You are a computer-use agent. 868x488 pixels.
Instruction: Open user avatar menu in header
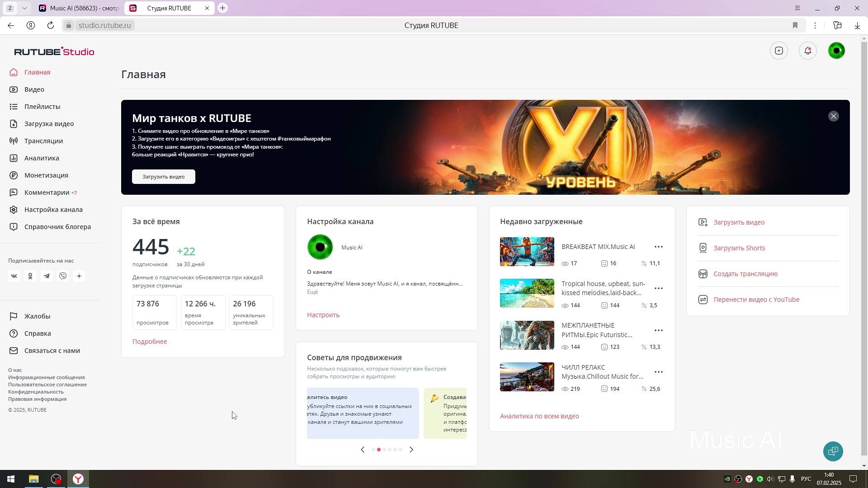836,51
